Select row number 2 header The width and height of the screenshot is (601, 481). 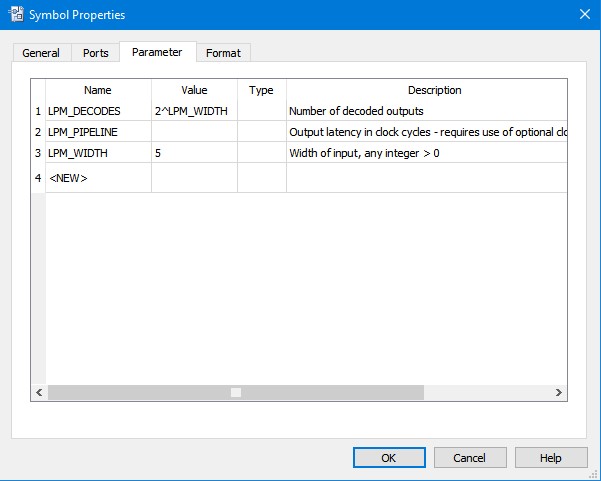(38, 132)
